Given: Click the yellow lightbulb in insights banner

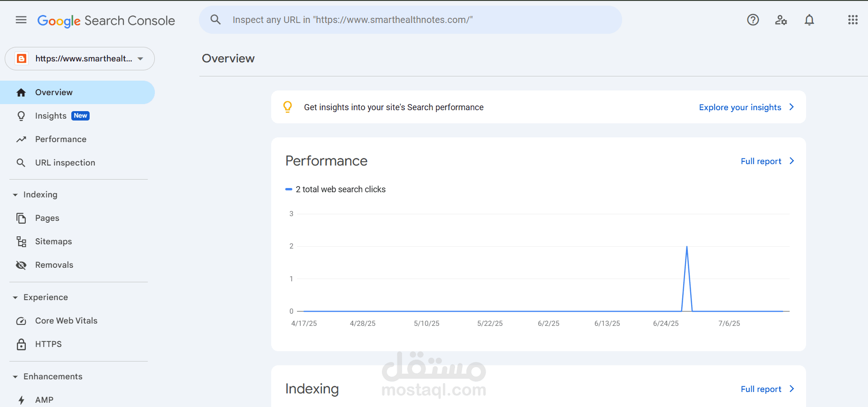Looking at the screenshot, I should coord(288,107).
